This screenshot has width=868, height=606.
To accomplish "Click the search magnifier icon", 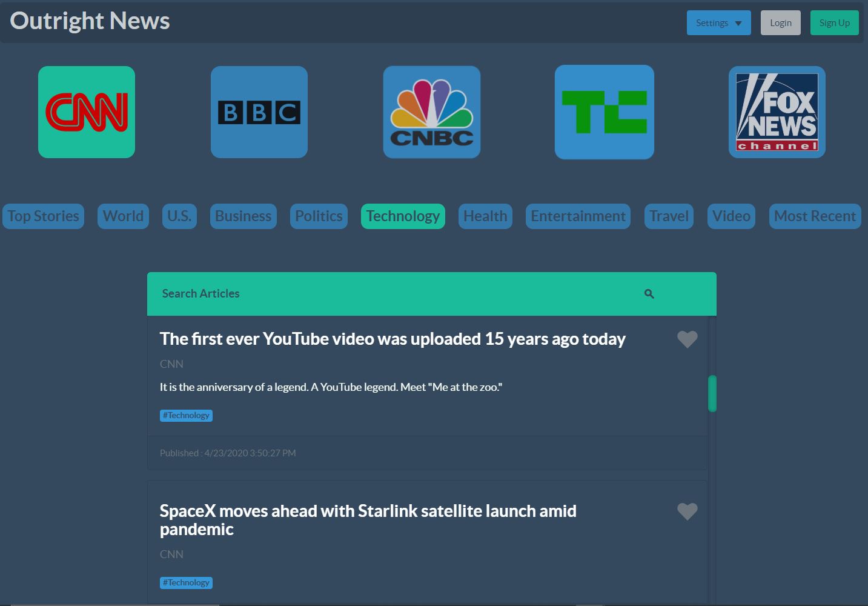I will click(649, 294).
